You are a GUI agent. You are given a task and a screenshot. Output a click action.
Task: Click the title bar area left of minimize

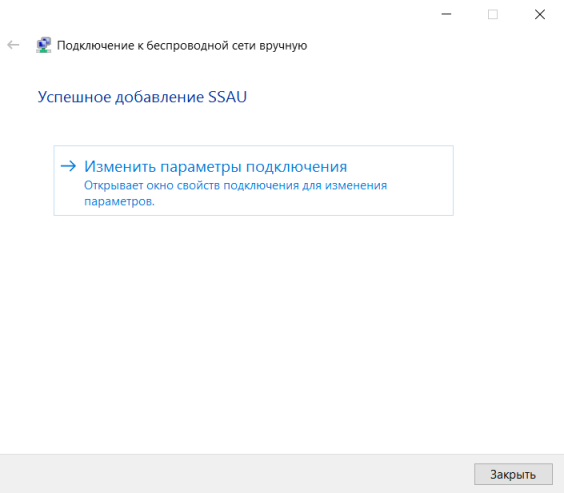click(x=216, y=14)
